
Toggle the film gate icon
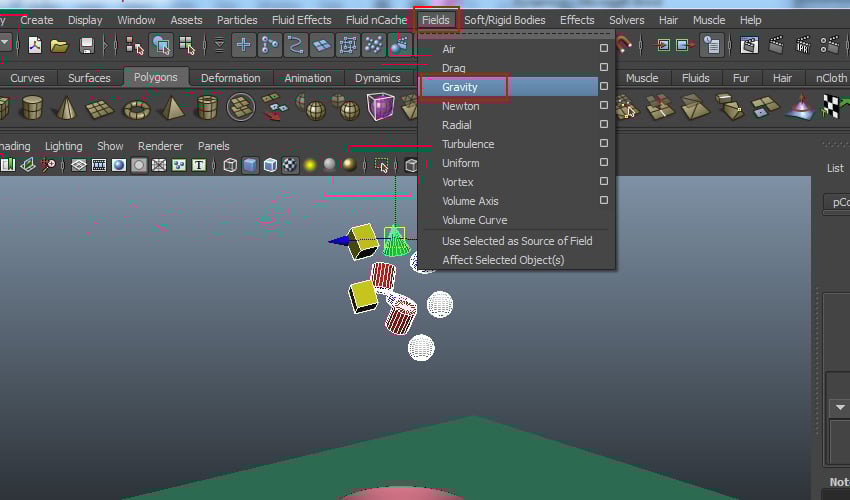[99, 165]
